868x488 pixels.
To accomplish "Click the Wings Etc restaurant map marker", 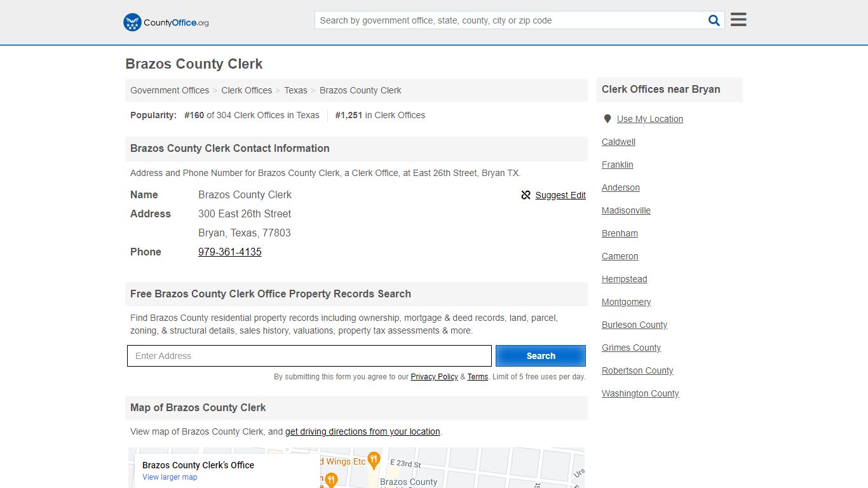I will [374, 460].
